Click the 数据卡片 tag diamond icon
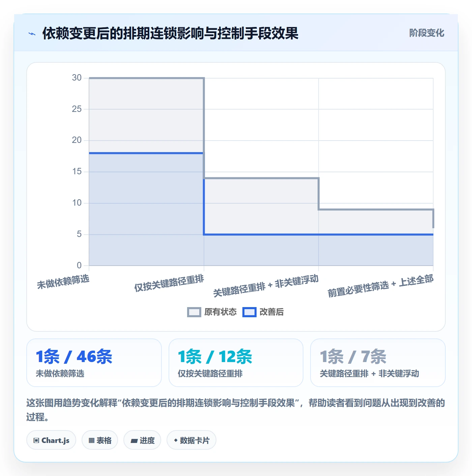472x476 pixels. click(x=176, y=440)
